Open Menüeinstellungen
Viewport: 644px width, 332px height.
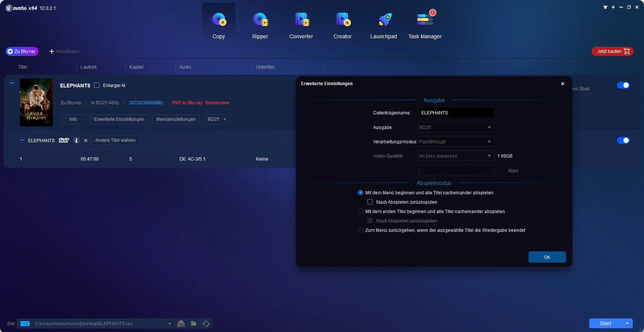[176, 119]
